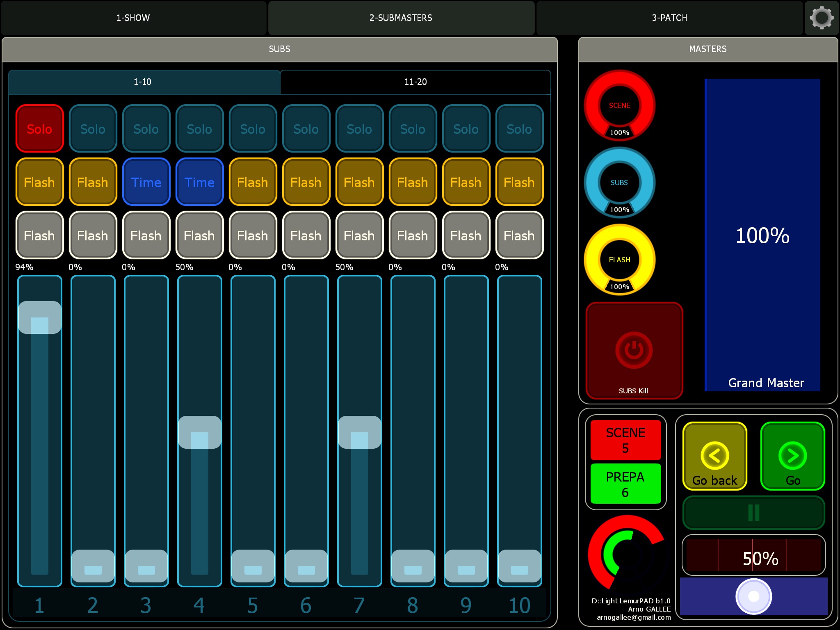Click the blue SUBS master knob
This screenshot has width=840, height=630.
click(619, 183)
